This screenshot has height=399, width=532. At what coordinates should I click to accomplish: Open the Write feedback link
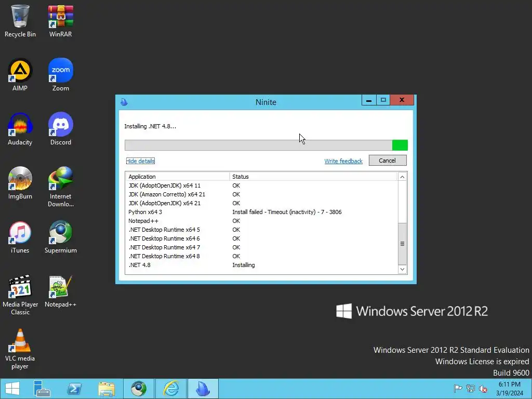(x=343, y=161)
